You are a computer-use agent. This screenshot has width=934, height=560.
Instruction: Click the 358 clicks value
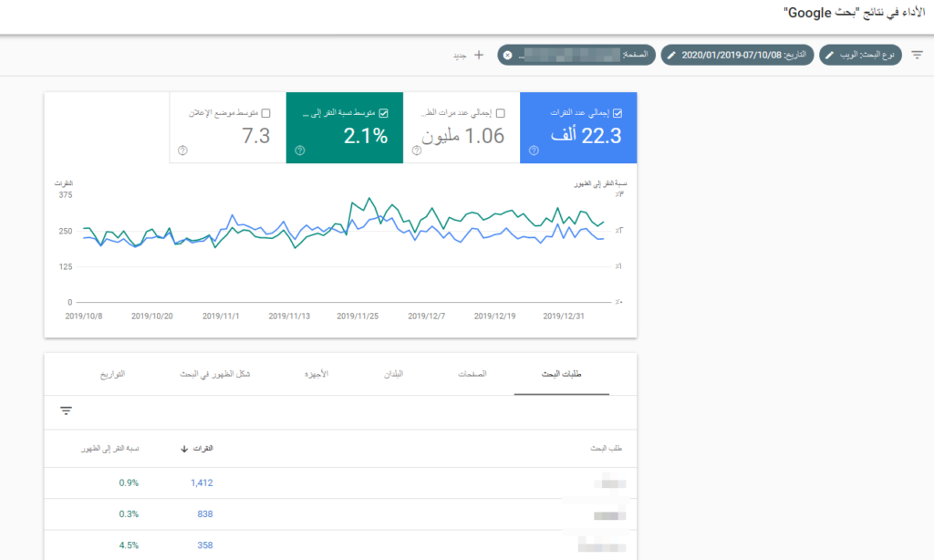coord(205,545)
